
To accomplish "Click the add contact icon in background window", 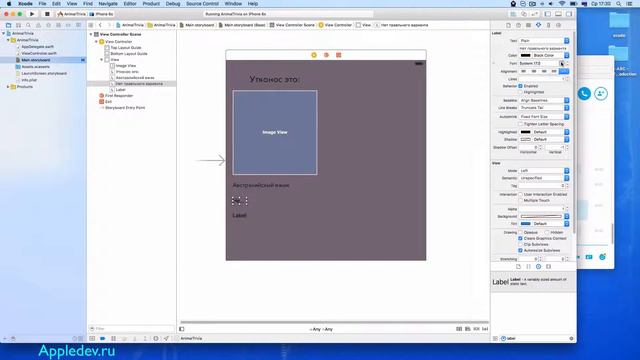I will [601, 93].
